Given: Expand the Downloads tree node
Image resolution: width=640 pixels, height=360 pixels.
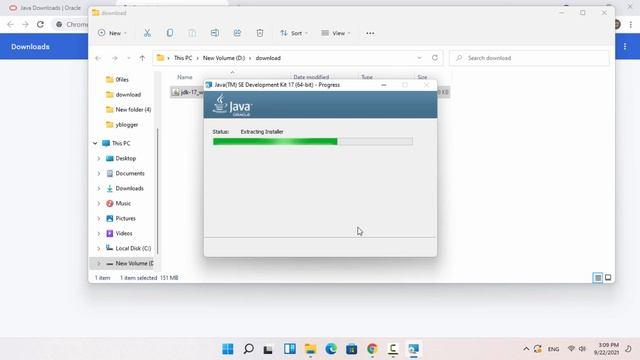Looking at the screenshot, I should pos(98,189).
